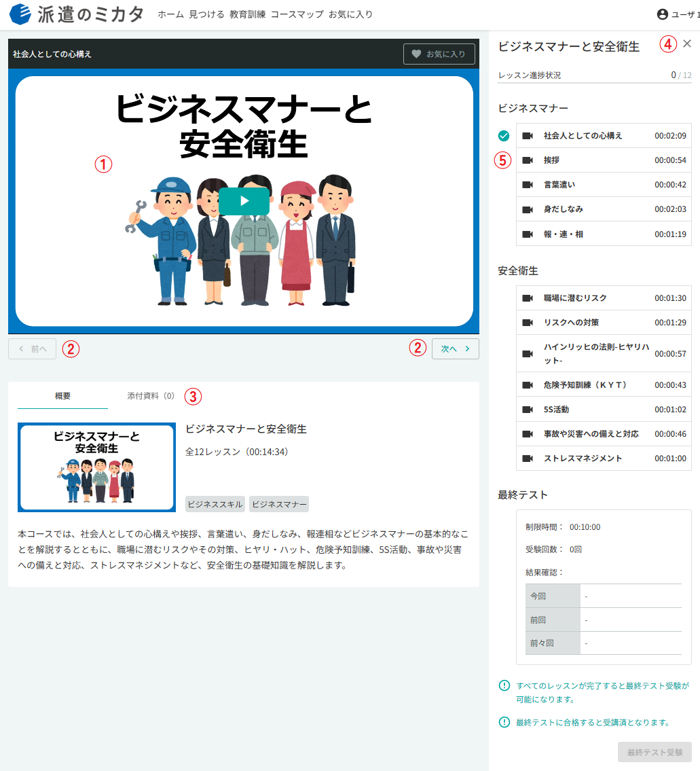Select lesson title 身だしなみ

(x=564, y=209)
